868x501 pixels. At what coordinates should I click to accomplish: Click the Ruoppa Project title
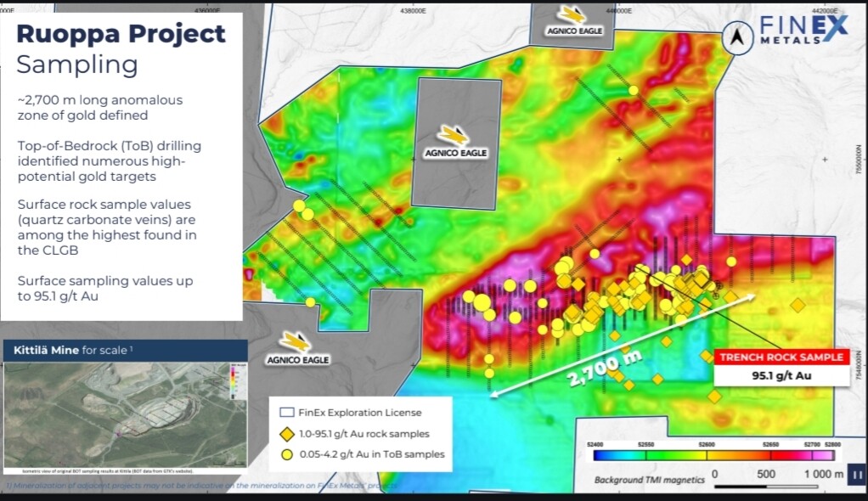coord(121,34)
